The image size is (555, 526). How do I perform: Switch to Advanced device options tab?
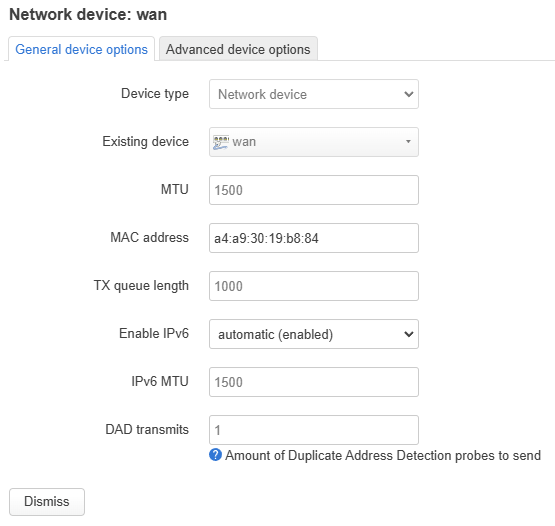(238, 49)
